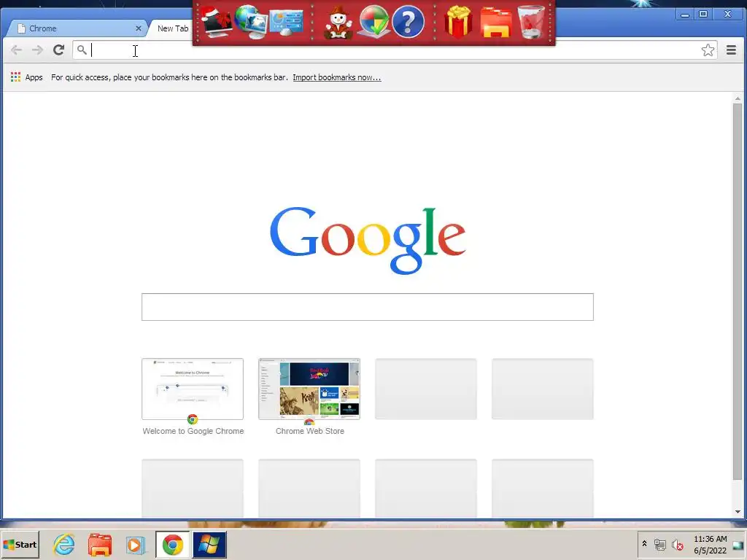This screenshot has width=747, height=560.
Task: Click the Google search box
Action: 368,307
